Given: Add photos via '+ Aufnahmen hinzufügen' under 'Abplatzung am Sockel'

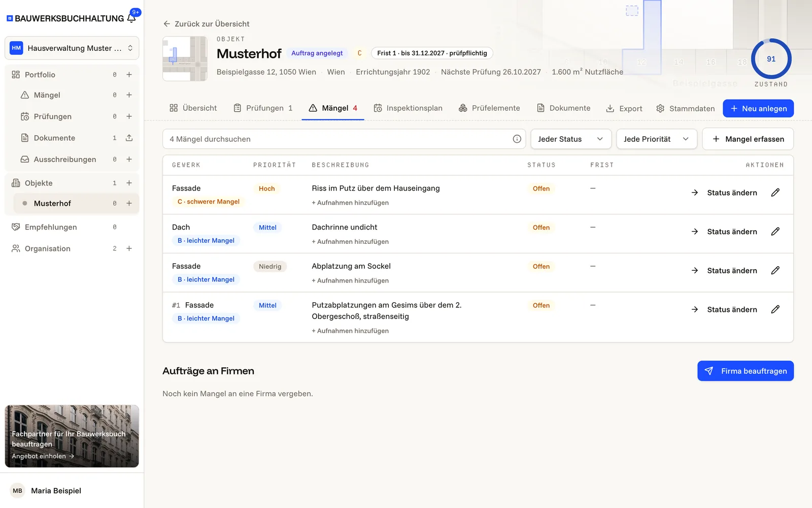Looking at the screenshot, I should pos(350,280).
